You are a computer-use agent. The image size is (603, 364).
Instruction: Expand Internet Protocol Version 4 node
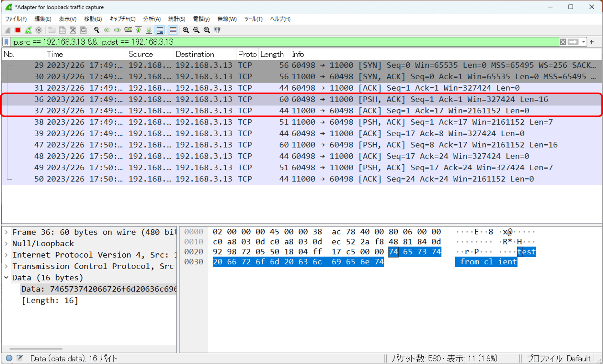6,255
